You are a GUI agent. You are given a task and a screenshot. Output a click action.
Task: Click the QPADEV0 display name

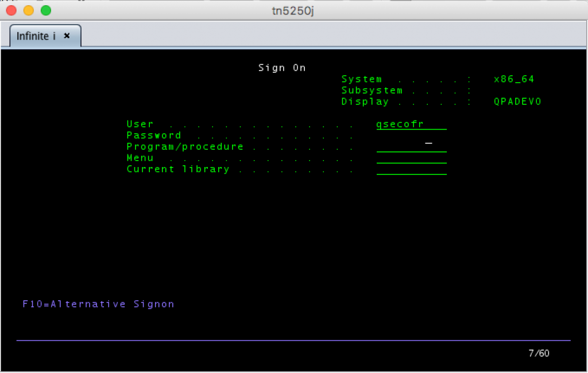(517, 102)
